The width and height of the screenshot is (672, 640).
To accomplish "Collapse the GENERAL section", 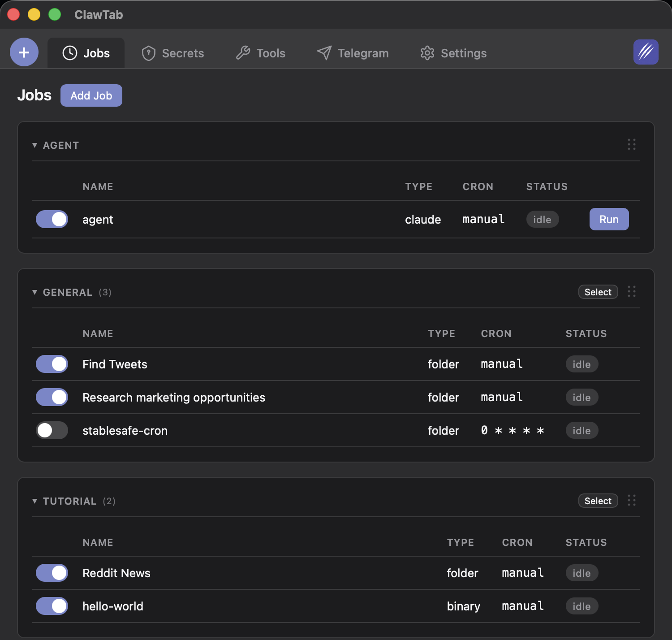I will coord(34,292).
